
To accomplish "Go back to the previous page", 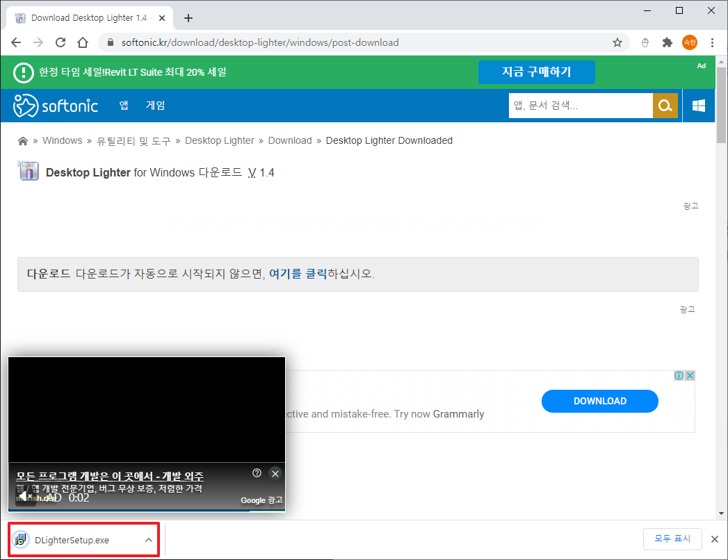I will [16, 42].
